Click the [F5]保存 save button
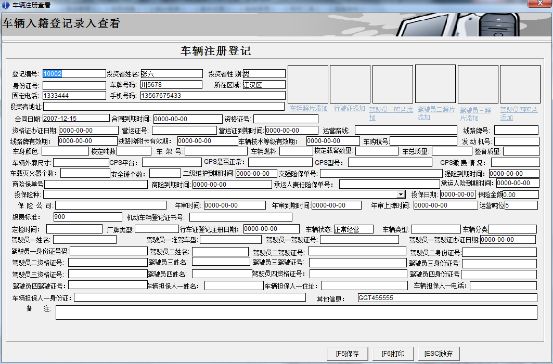 click(x=347, y=353)
